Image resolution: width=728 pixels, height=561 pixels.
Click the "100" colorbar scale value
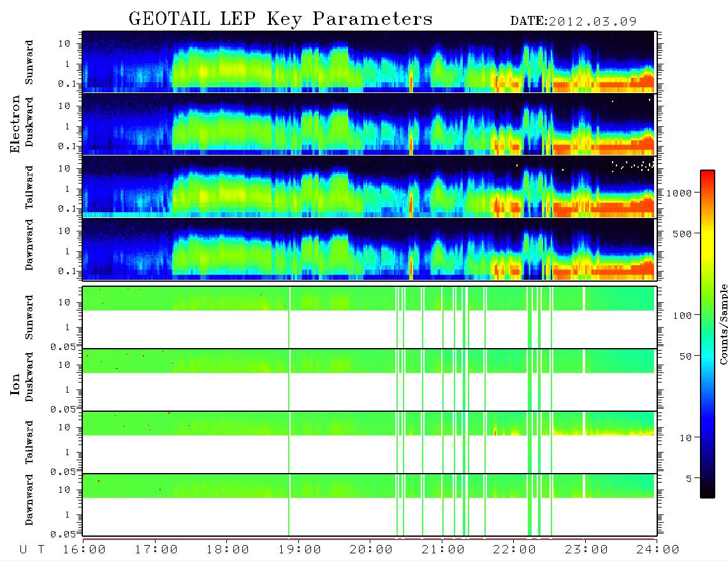click(683, 316)
